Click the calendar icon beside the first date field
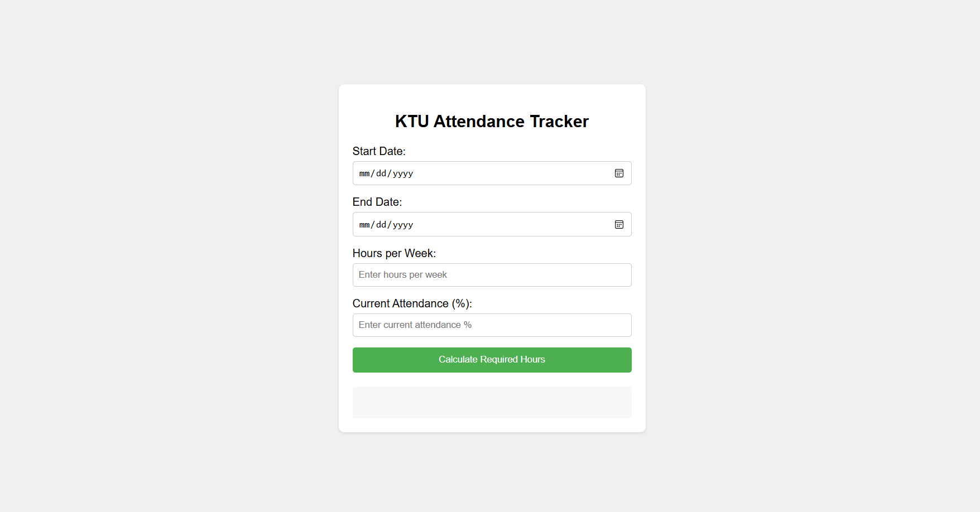The height and width of the screenshot is (512, 980). pos(619,173)
